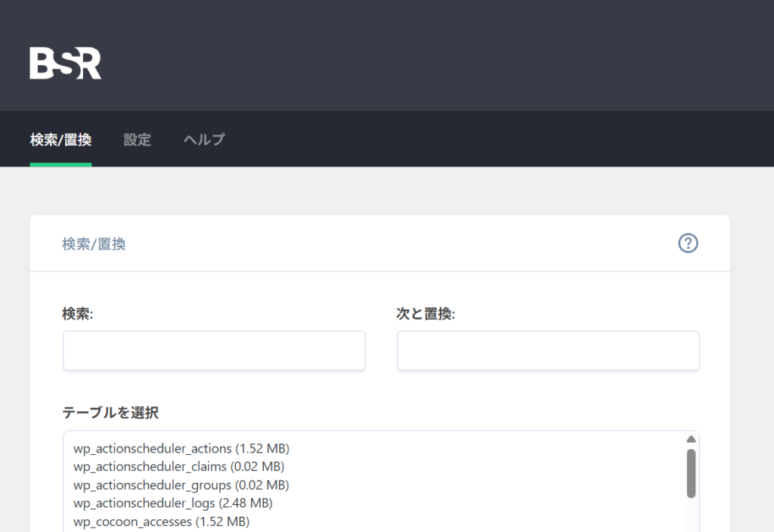The width and height of the screenshot is (774, 532).
Task: Pick the wp_actionscheduler_groups table entry
Action: coord(181,484)
